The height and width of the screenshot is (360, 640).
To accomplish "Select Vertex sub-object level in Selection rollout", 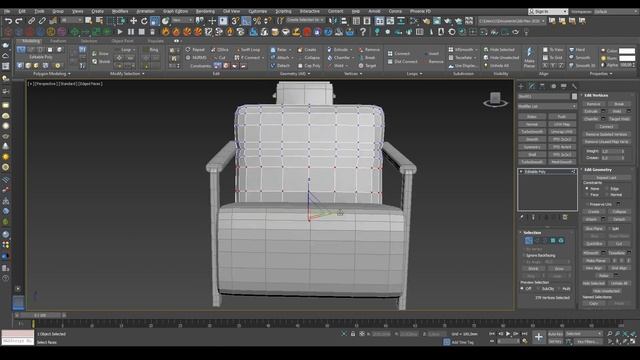I will point(529,241).
